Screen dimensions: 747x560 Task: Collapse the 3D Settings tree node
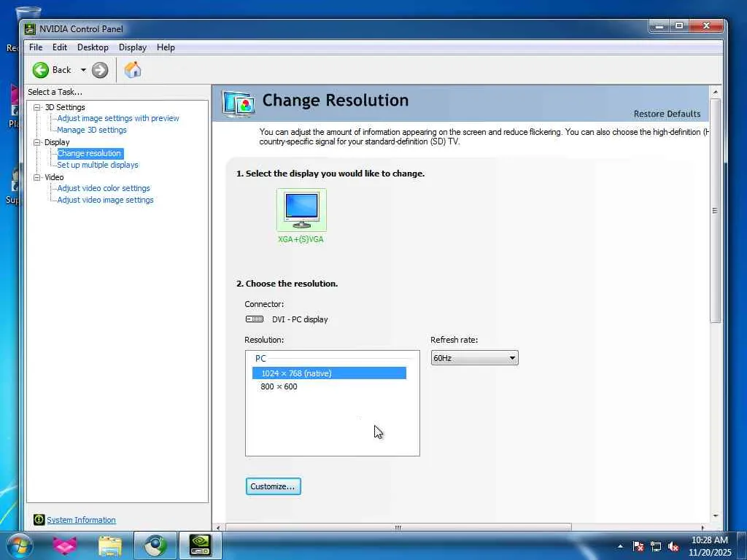point(36,108)
